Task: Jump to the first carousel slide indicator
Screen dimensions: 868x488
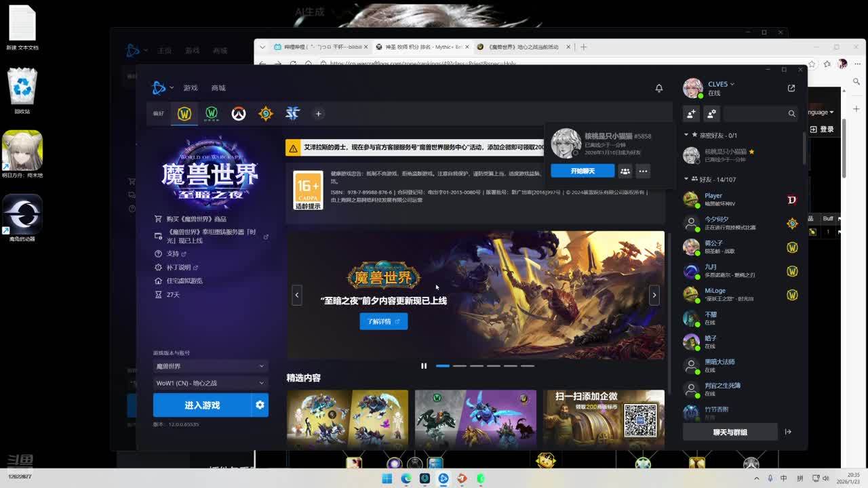Action: tap(443, 366)
